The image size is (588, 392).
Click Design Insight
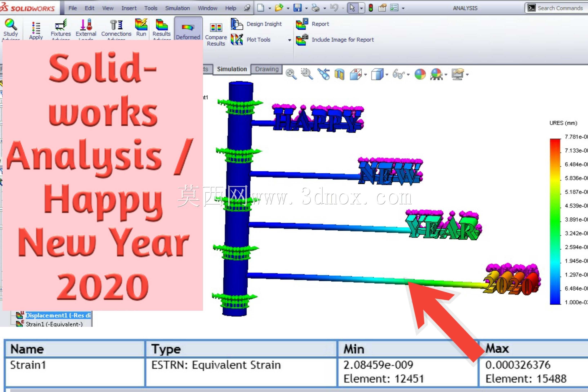256,24
